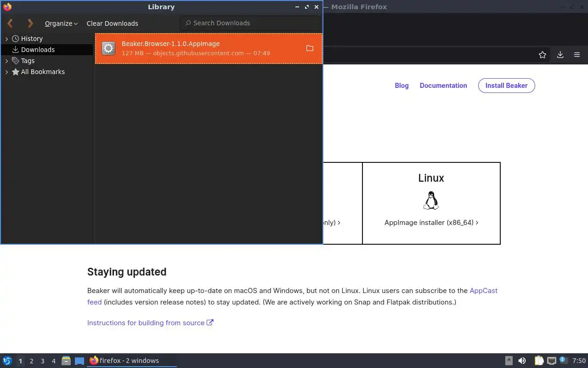Screen dimensions: 588x368
Task: Open Instructions for building from source
Action: pos(150,323)
